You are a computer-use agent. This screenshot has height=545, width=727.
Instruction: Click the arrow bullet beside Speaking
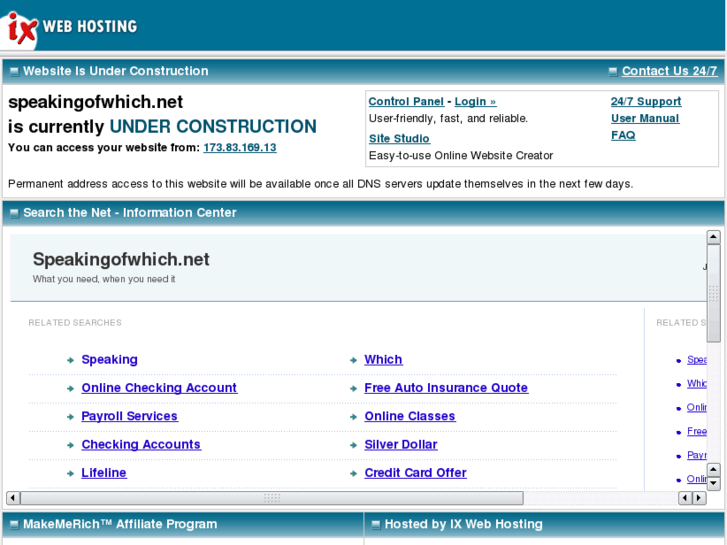tap(70, 360)
